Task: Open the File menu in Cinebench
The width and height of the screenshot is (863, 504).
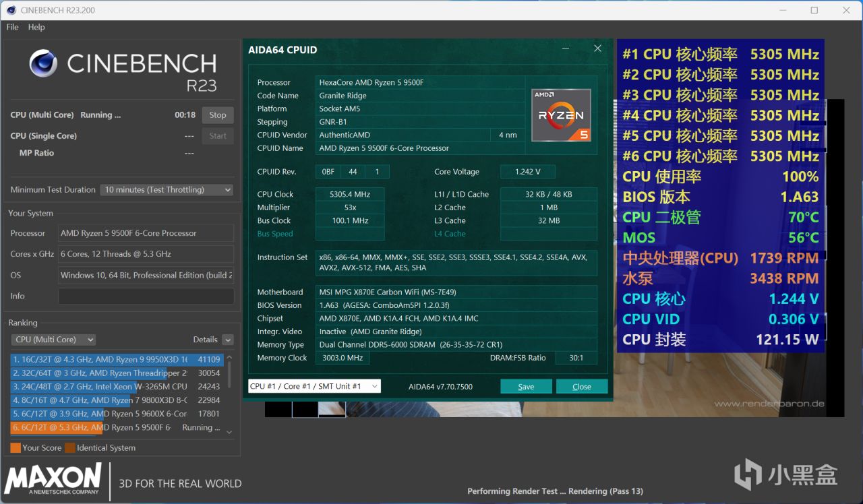Action: pyautogui.click(x=12, y=27)
